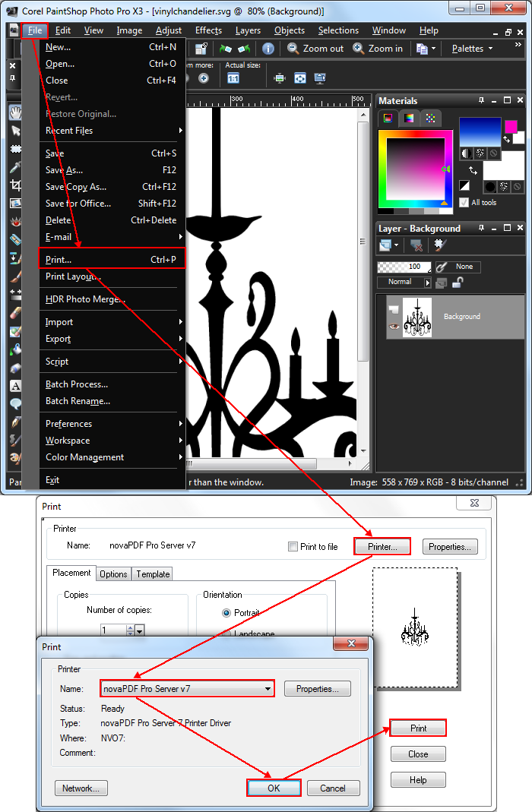
Task: Select the Text tool
Action: (x=15, y=386)
